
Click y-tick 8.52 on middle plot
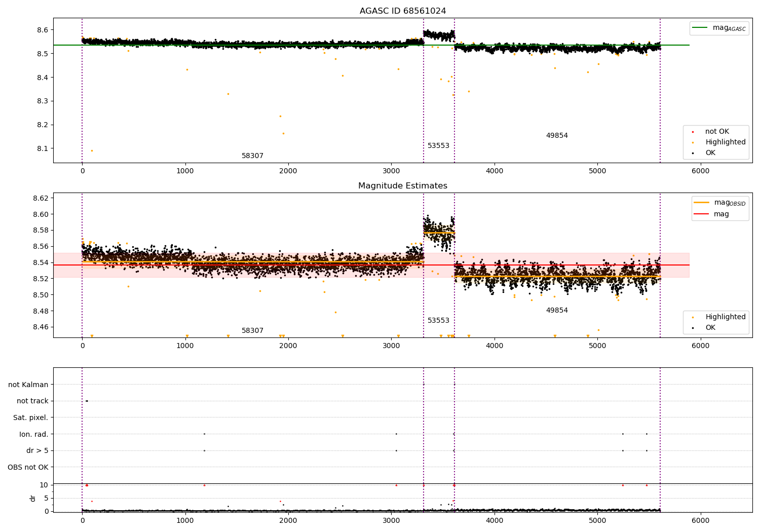pyautogui.click(x=41, y=279)
